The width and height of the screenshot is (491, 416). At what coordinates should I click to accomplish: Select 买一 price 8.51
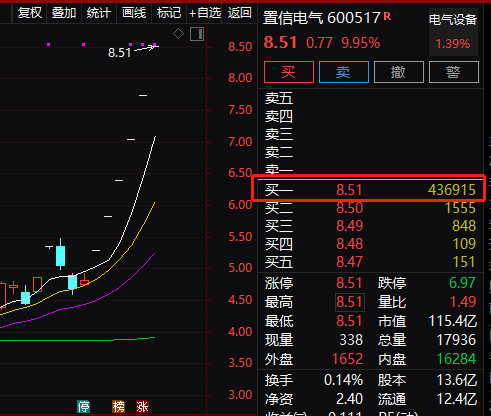tap(349, 190)
